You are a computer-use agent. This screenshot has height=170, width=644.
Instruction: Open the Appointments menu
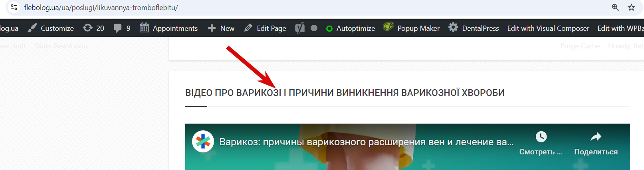point(175,28)
